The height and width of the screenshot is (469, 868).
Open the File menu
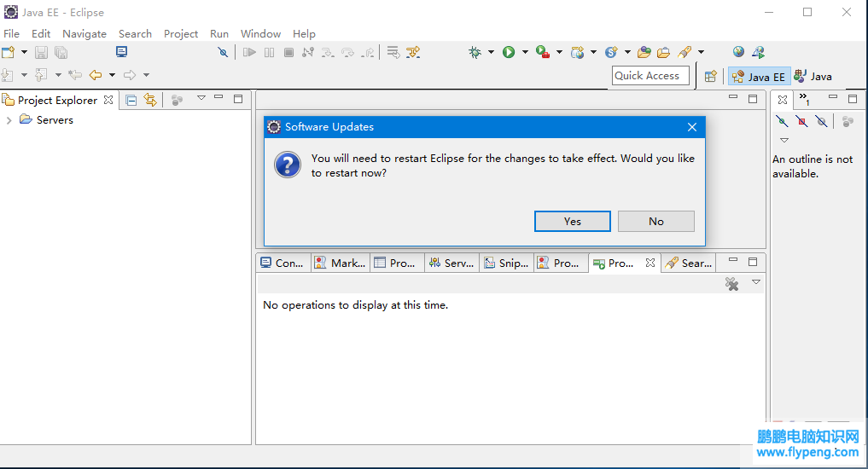tap(11, 34)
